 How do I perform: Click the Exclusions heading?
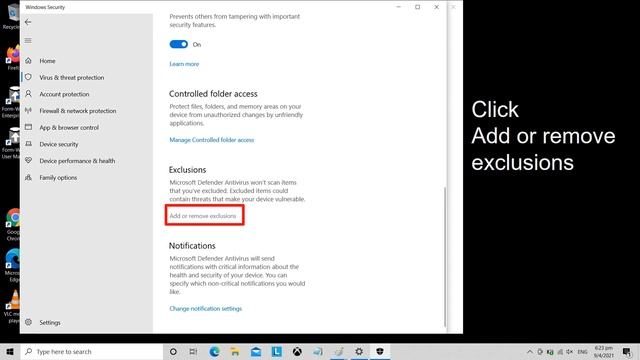[188, 170]
